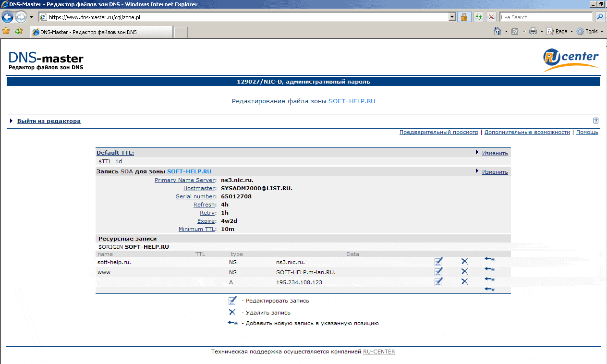Image resolution: width=607 pixels, height=364 pixels.
Task: Open the help question mark icon
Action: 596,121
